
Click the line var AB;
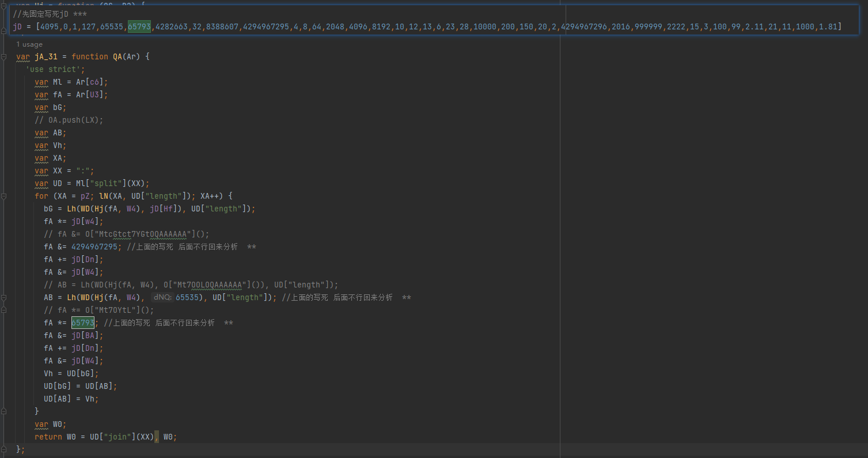(51, 133)
